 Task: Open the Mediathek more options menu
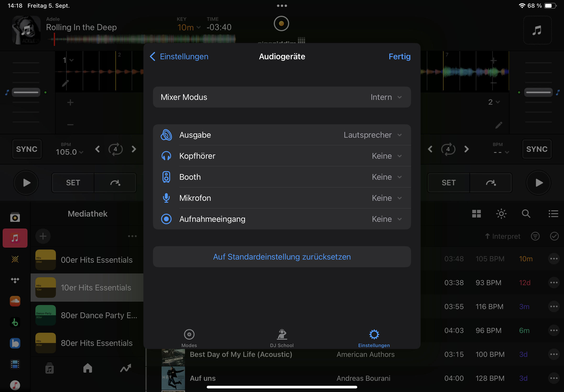point(132,236)
